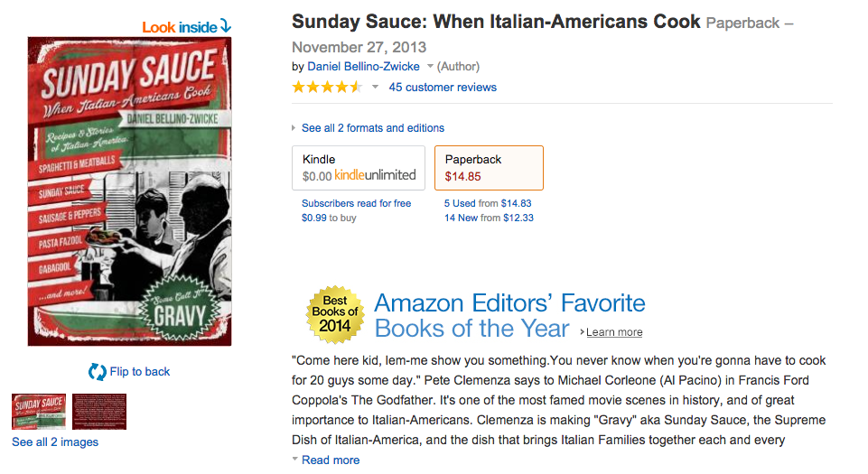This screenshot has width=868, height=474.
Task: Expand description with Read more
Action: pyautogui.click(x=330, y=460)
